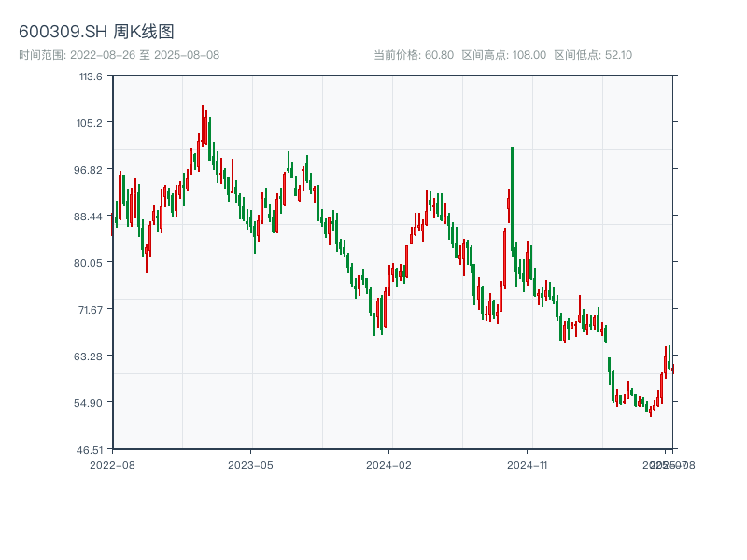Click the tall green candle spiking near 2024-10
Image resolution: width=747 pixels, height=560 pixels.
512,200
